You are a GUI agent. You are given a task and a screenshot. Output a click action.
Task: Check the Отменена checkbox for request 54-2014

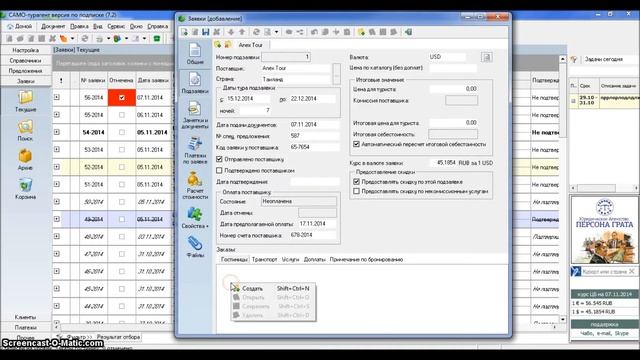122,132
